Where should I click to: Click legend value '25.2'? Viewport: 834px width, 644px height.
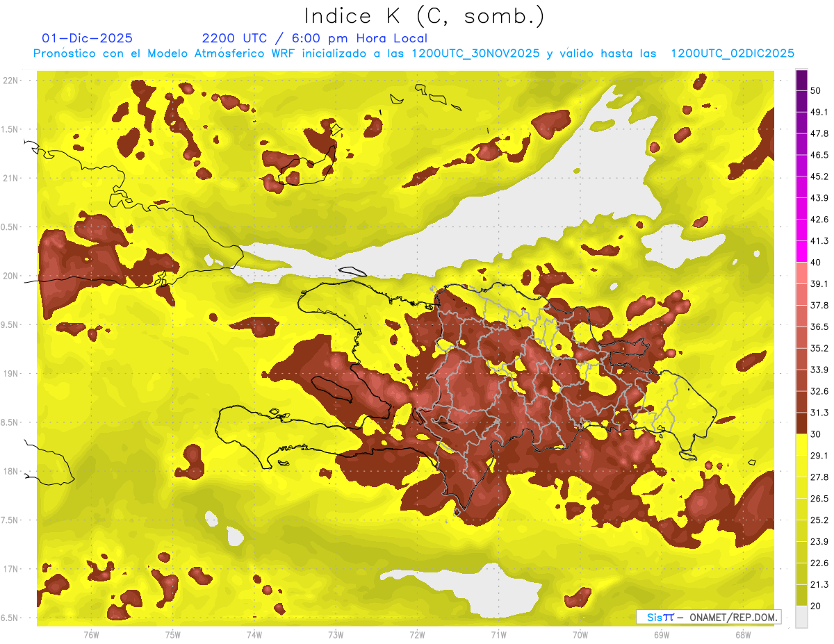tap(819, 520)
